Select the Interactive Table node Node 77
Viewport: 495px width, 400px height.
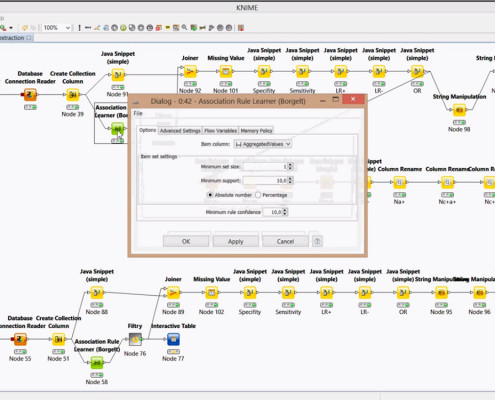tap(173, 339)
